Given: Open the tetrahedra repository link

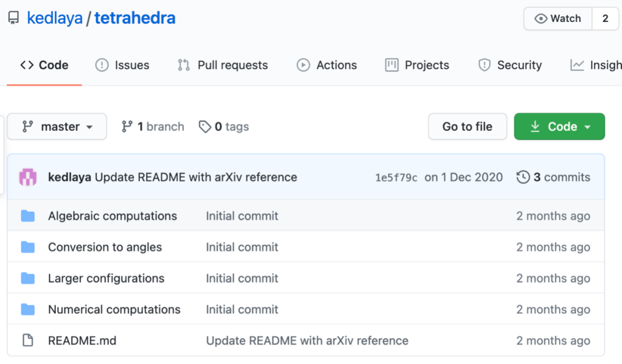Looking at the screenshot, I should click(135, 18).
